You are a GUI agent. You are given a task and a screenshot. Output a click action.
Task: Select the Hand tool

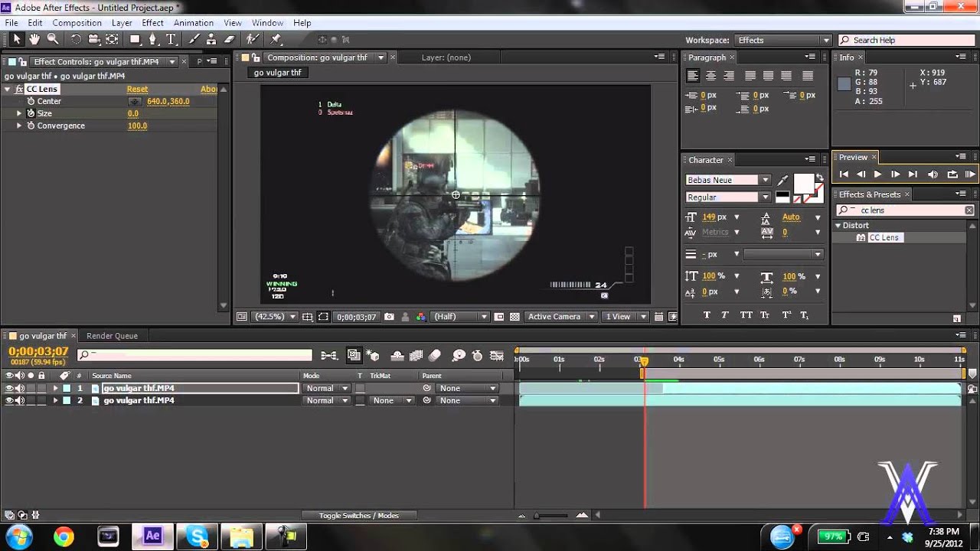[x=34, y=39]
